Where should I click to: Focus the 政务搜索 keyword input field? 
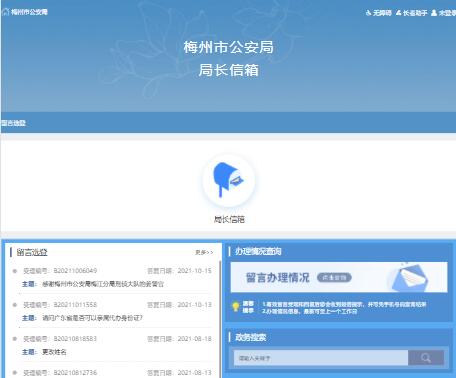[x=321, y=358]
